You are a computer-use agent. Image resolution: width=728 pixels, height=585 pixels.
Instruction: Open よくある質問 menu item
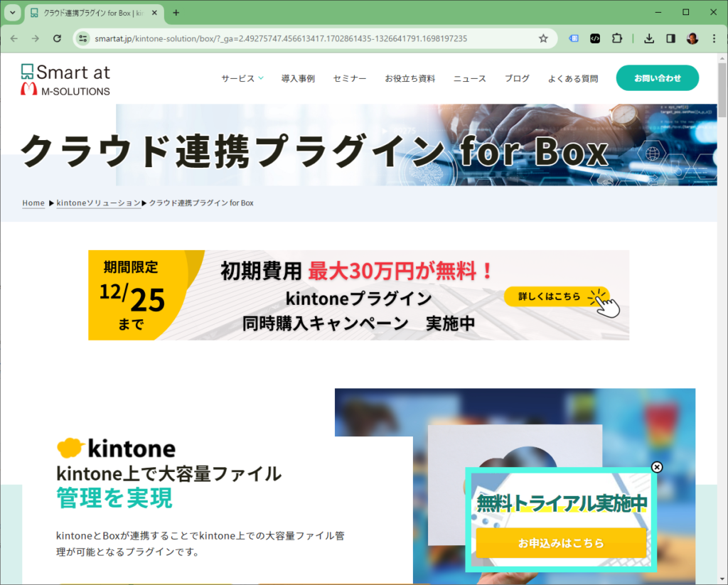coord(573,78)
